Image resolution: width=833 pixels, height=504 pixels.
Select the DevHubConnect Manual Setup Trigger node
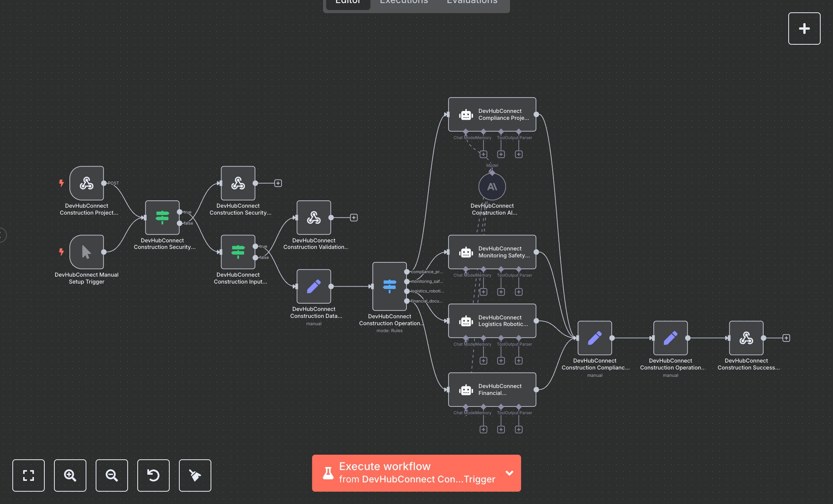click(87, 252)
